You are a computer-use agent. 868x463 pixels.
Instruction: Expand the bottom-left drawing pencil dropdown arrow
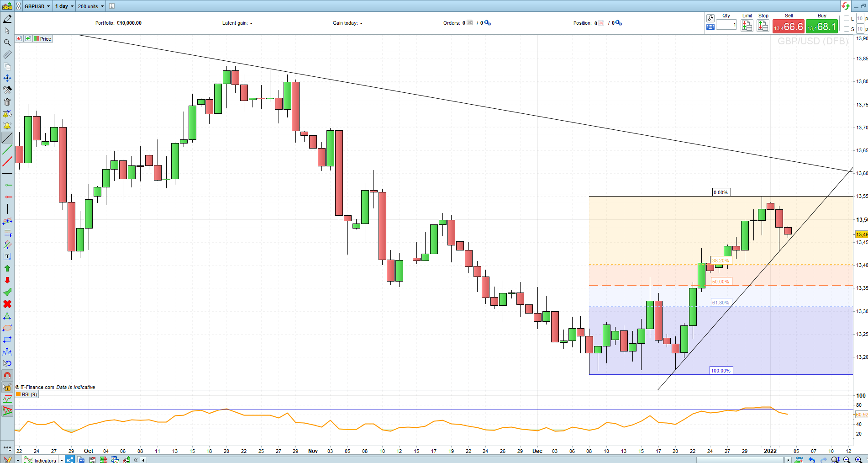coord(18,460)
